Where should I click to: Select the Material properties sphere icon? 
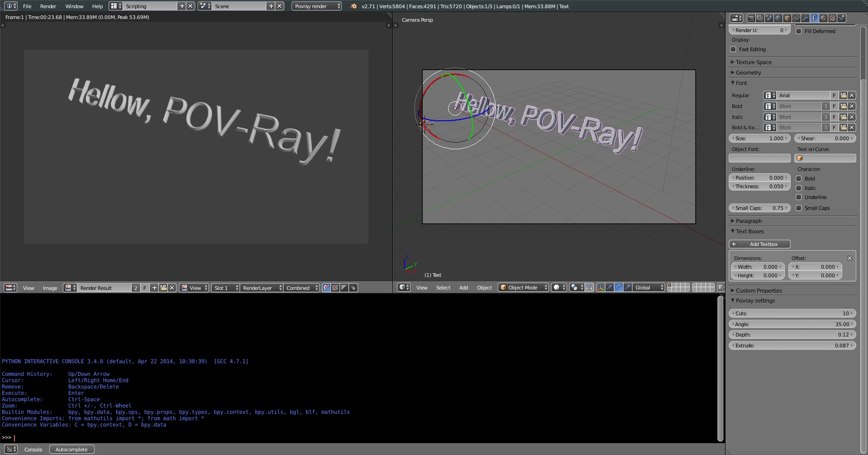[x=823, y=18]
